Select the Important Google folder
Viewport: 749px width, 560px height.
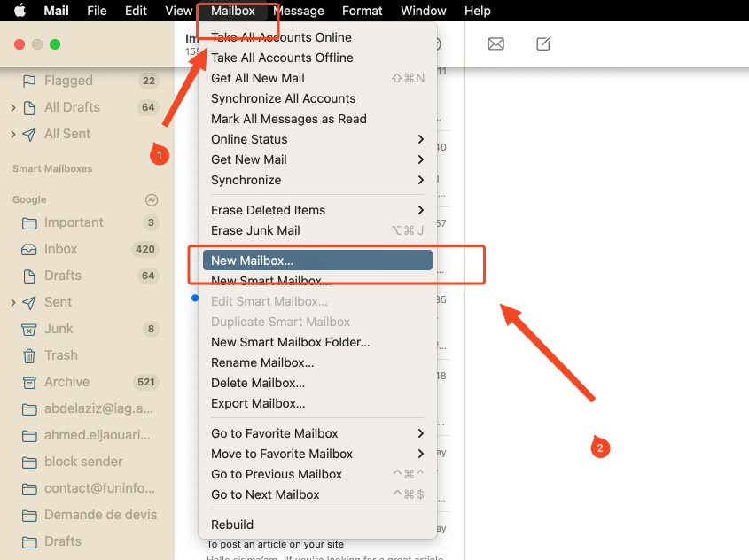pos(75,222)
